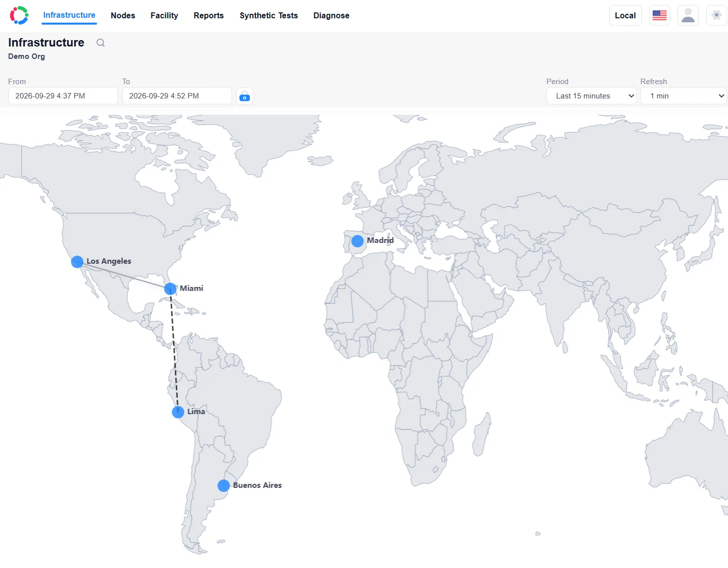The image size is (728, 568).
Task: Edit the From date field
Action: [63, 96]
